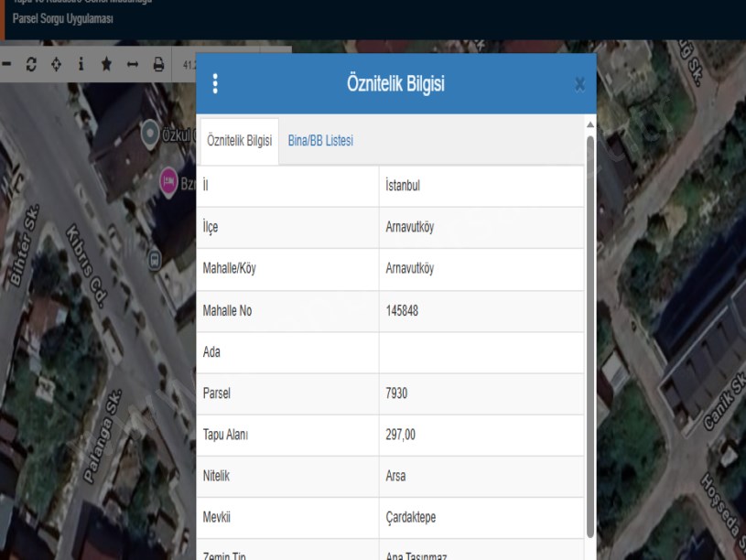
Task: Click the dialog's vertical scrollbar thumb
Action: (x=589, y=329)
